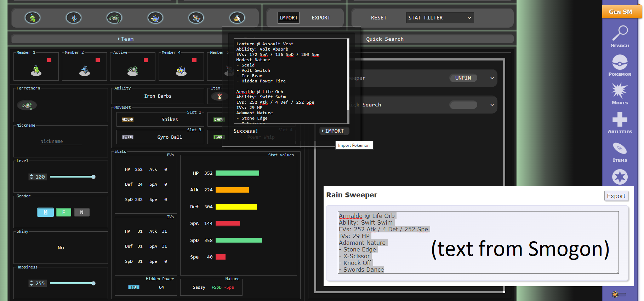Viewport: 644px width, 301px height.
Task: Click the Happiness slider track
Action: 73,283
